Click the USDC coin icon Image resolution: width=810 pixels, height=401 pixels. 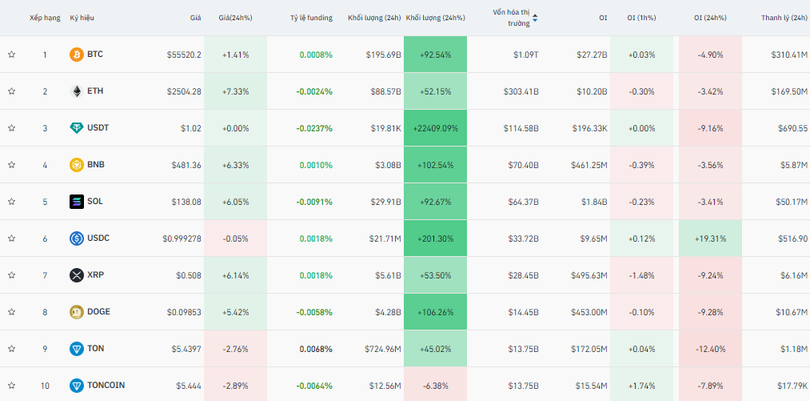(x=76, y=238)
